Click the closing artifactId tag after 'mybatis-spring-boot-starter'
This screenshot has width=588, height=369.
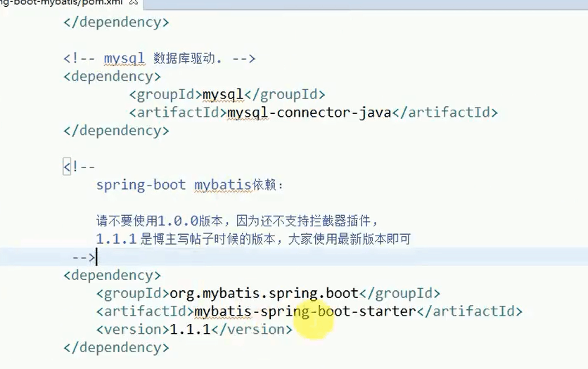[470, 311]
